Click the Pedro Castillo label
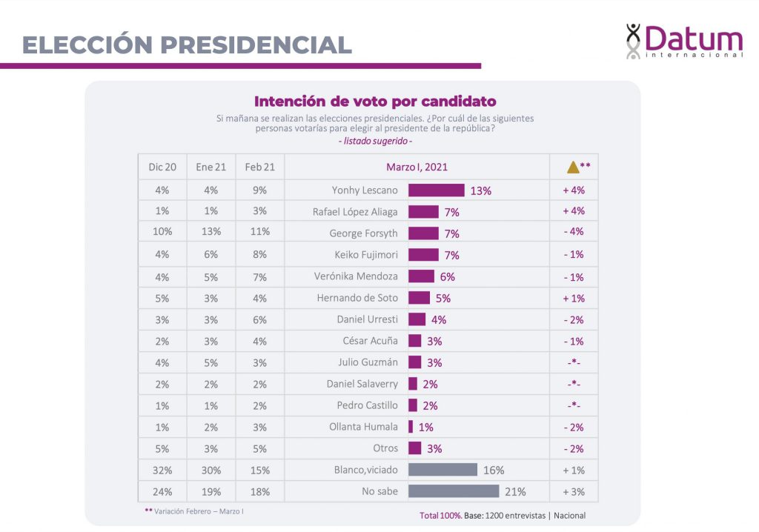Screen dimensions: 759x532 (x=367, y=405)
